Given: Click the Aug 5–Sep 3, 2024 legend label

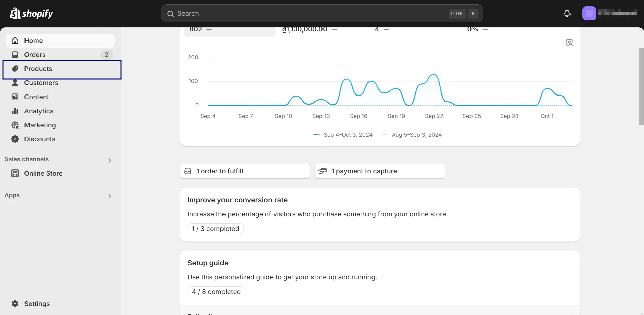Looking at the screenshot, I should tap(417, 135).
